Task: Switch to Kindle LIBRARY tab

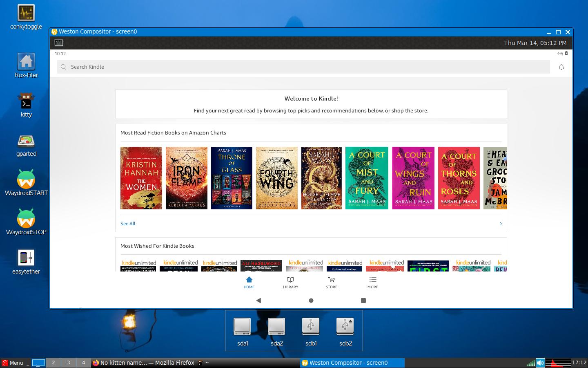Action: pyautogui.click(x=290, y=283)
